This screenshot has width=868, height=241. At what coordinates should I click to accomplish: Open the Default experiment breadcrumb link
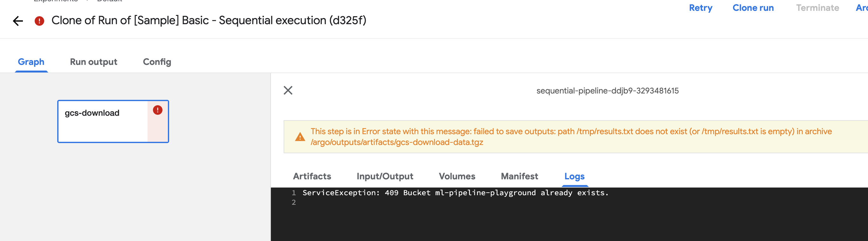(x=108, y=1)
